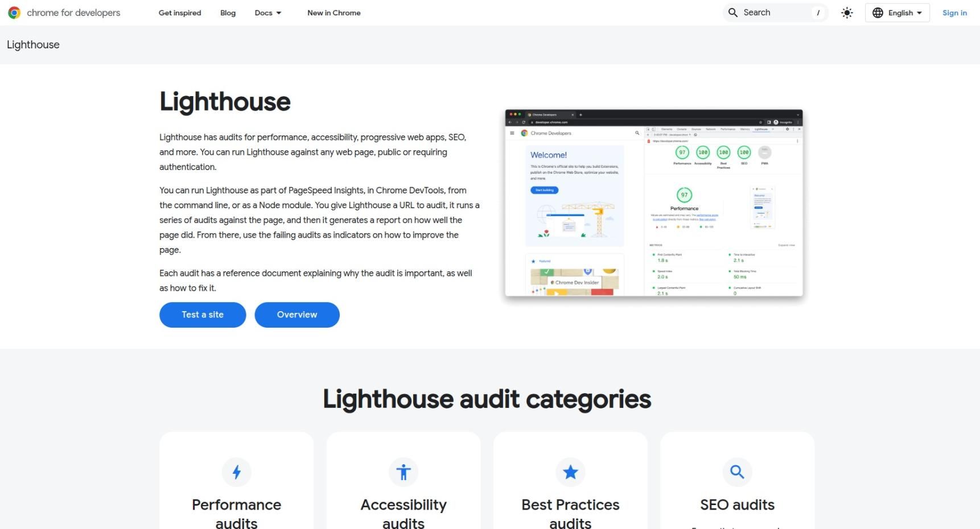Image resolution: width=980 pixels, height=529 pixels.
Task: Focus the Search input field
Action: (x=775, y=13)
